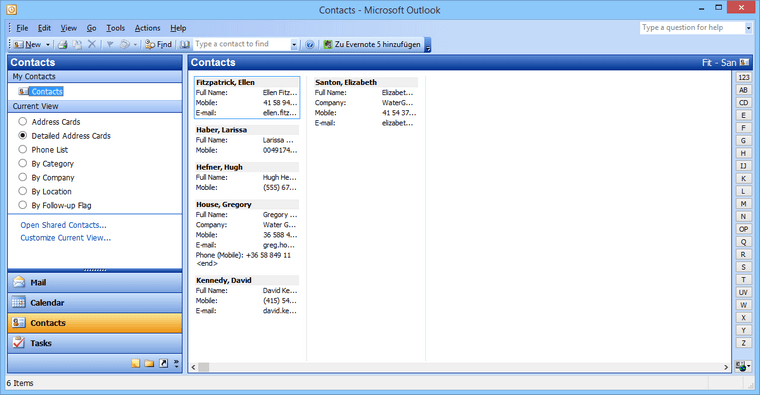Switch to Mail pane
The image size is (760, 395).
point(95,283)
